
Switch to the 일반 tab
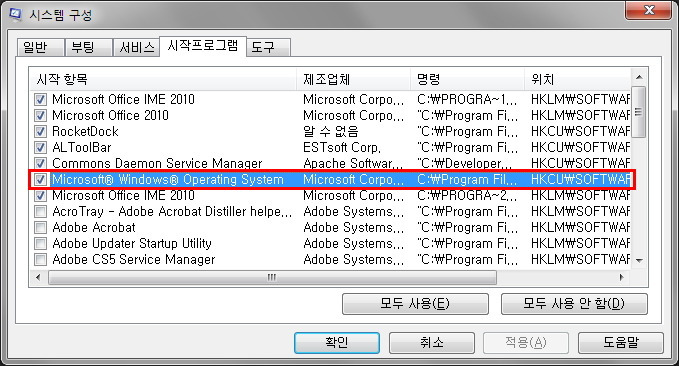point(41,47)
